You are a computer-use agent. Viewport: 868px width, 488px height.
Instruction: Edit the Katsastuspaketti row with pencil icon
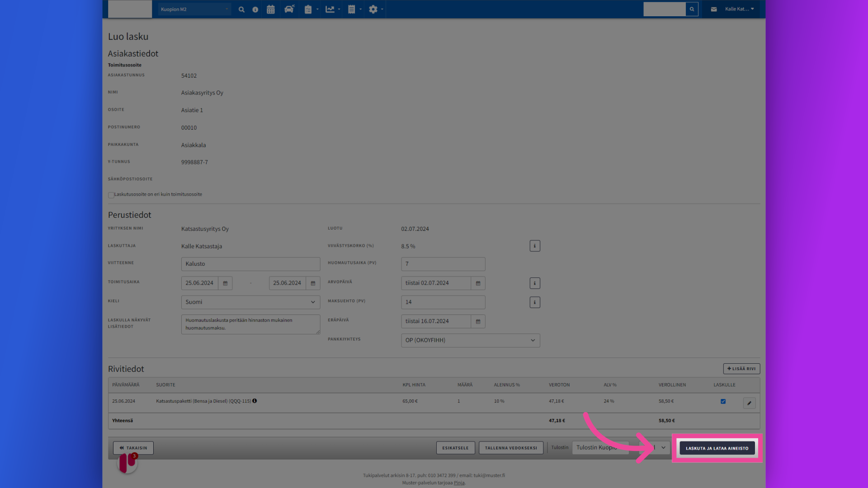point(749,403)
